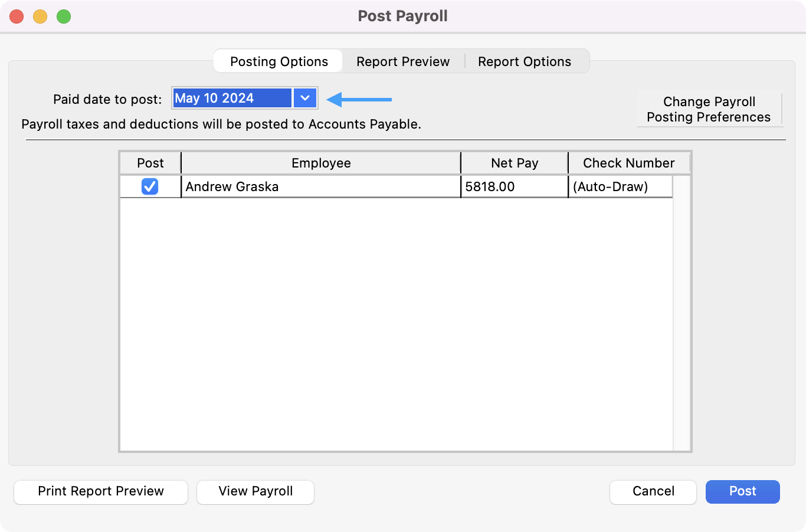This screenshot has height=532, width=806.
Task: Click the May 10 2024 date field
Action: point(232,98)
